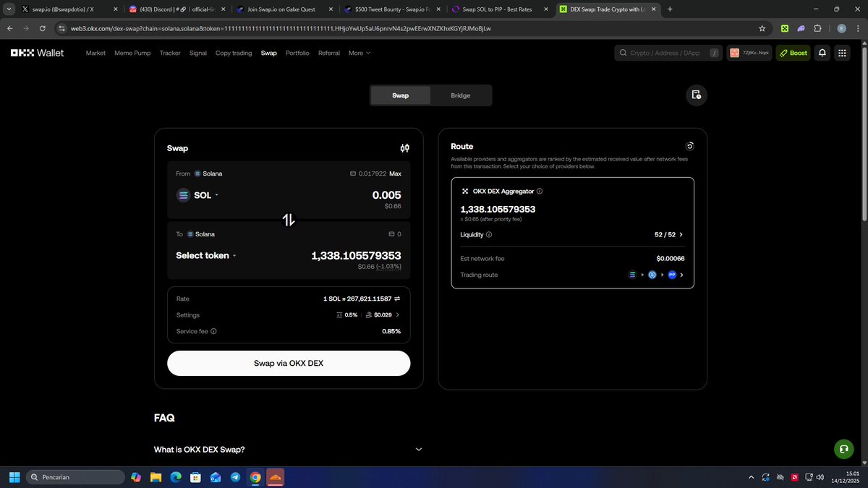Open Copy trading nav item

234,53
